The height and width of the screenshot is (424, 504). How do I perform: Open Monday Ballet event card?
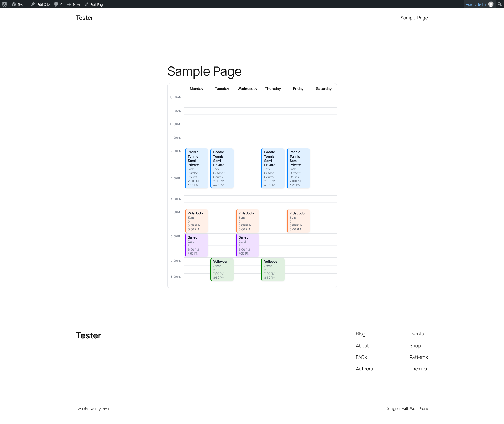(x=196, y=245)
